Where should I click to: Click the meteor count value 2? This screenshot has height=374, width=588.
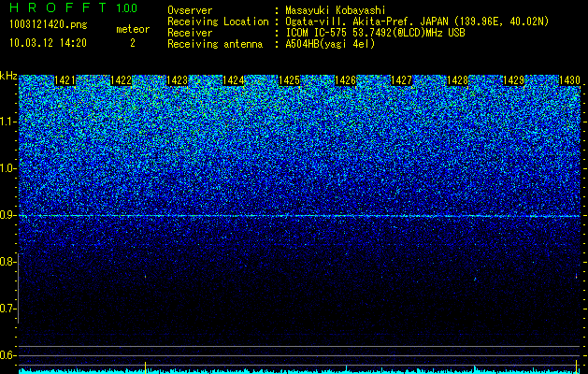pos(133,43)
